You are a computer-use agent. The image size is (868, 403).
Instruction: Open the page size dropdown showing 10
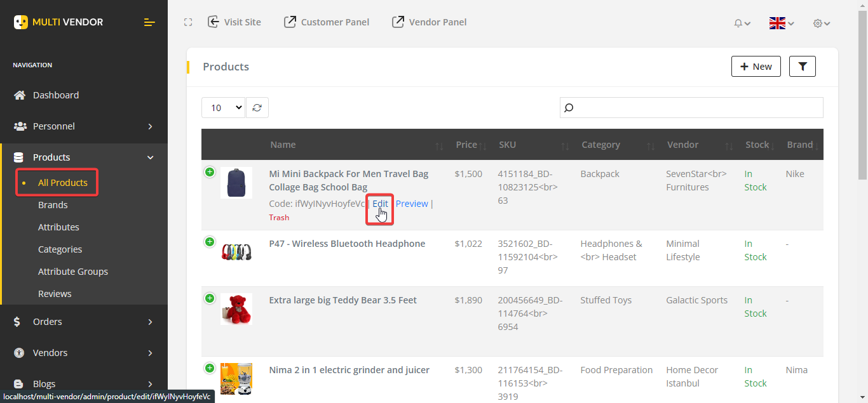(223, 107)
